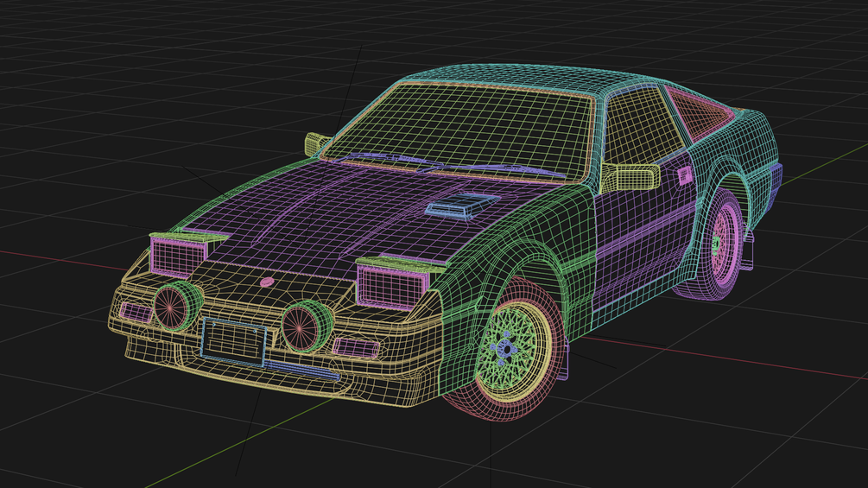The height and width of the screenshot is (488, 868).
Task: Select the round fog light beside license plate
Action: [x=306, y=326]
